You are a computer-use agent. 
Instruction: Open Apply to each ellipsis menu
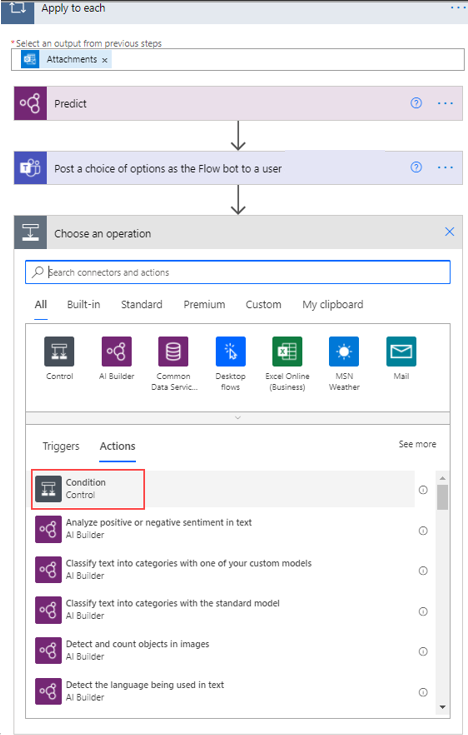[x=458, y=8]
